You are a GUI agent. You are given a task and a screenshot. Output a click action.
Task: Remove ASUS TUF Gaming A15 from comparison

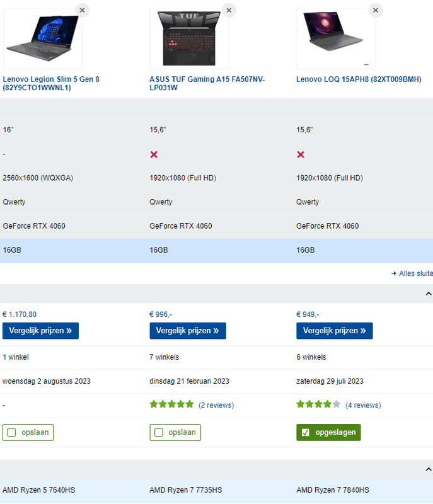coord(229,10)
